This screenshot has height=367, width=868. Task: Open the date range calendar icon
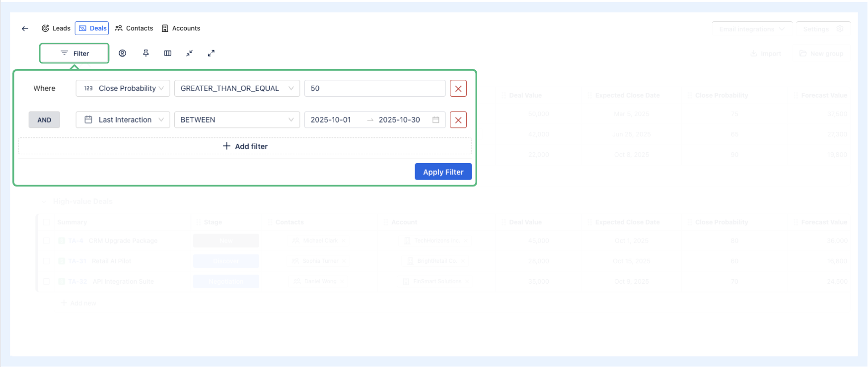click(x=435, y=120)
